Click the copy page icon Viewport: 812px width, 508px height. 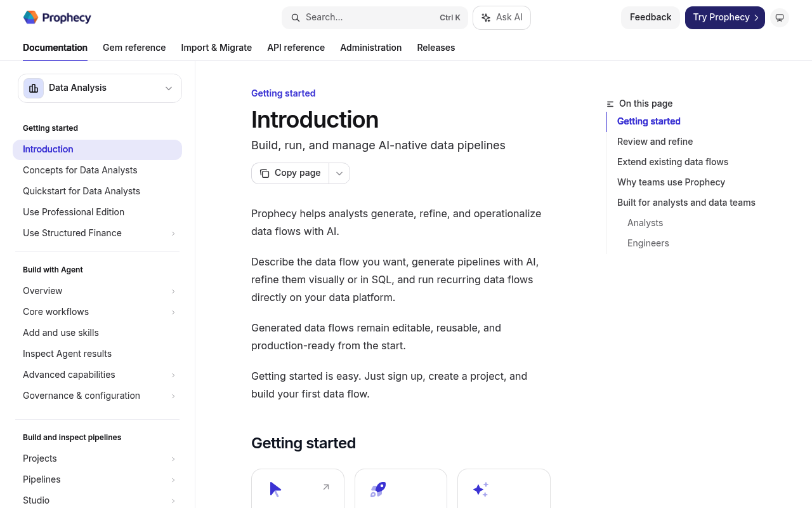(265, 173)
